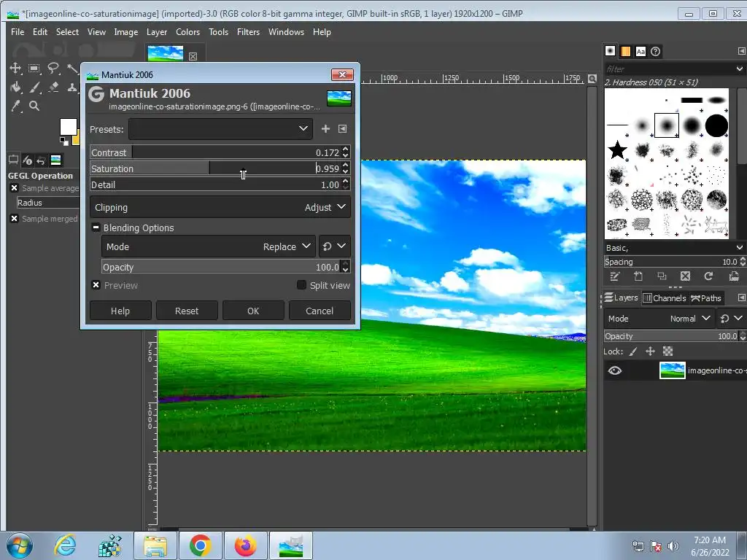The image size is (747, 560).
Task: Open the Undo History tab icon
Action: [41, 160]
